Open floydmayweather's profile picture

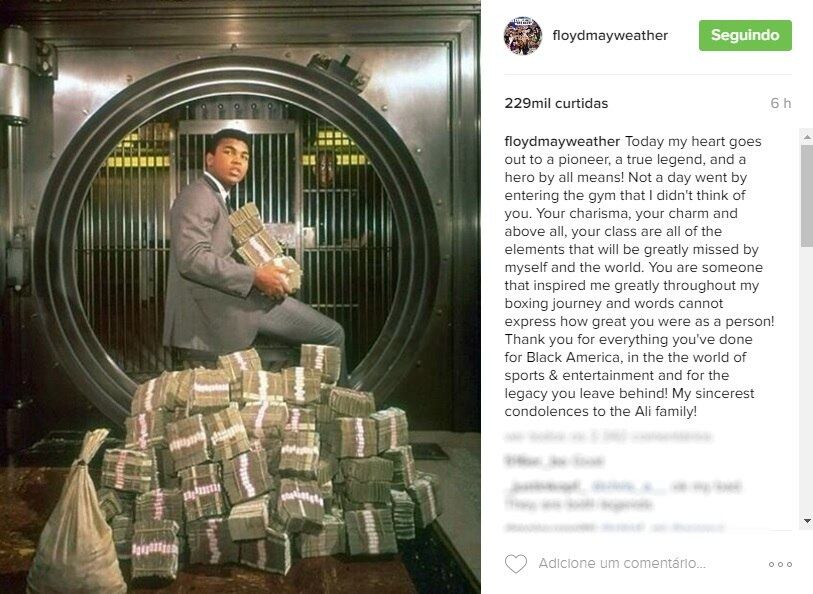click(523, 35)
